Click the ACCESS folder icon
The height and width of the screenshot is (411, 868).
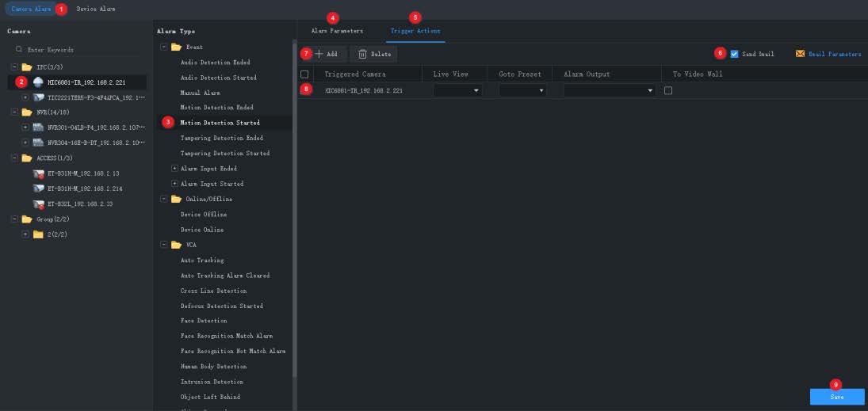(27, 158)
